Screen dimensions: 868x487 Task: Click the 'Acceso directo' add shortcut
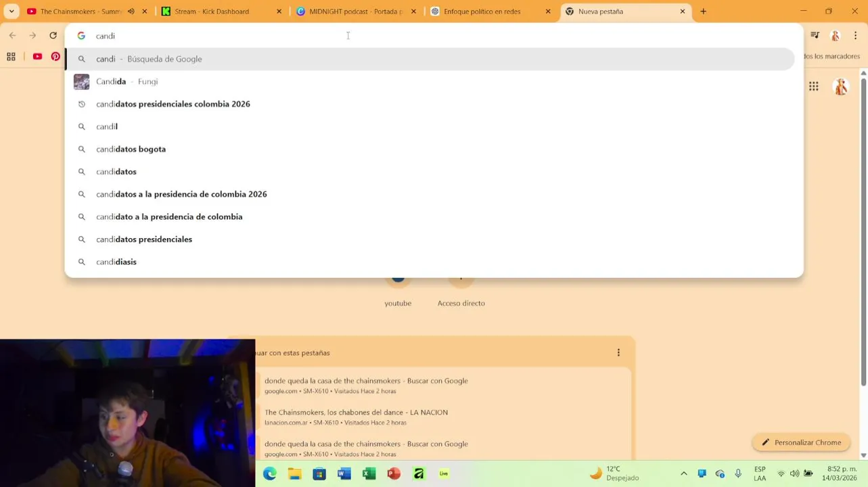tap(461, 303)
